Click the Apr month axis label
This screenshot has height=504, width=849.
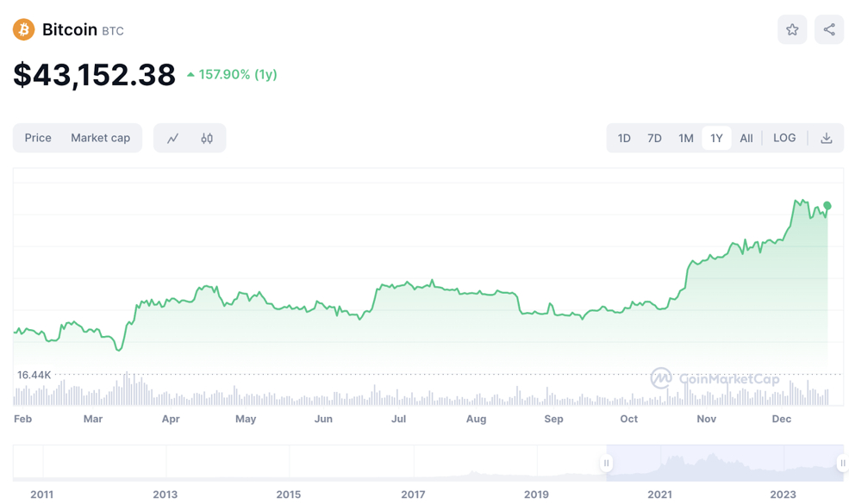click(171, 419)
